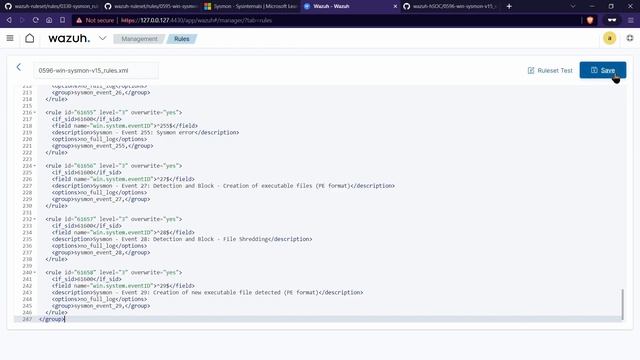Click the browser back arrow

point(9,20)
